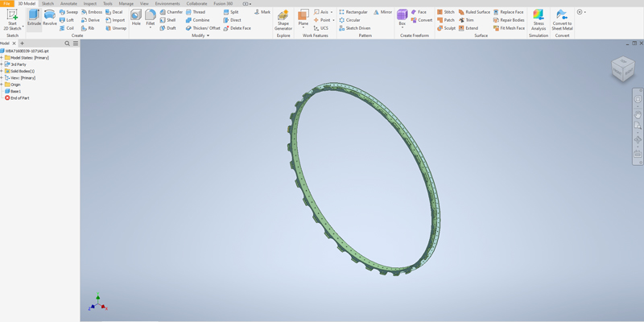The height and width of the screenshot is (322, 644).
Task: Select the Circular pattern tool
Action: tap(349, 20)
